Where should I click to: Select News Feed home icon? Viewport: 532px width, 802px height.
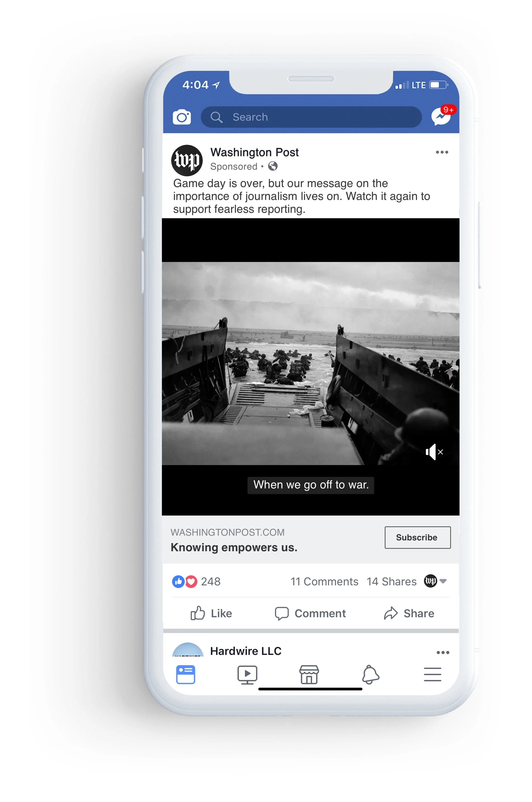tap(186, 674)
